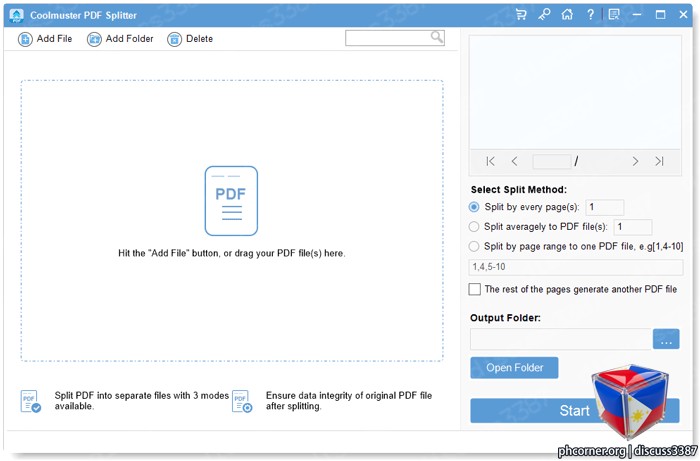Enable rest of pages generate another PDF
Screen dimensions: 700x461
click(475, 289)
